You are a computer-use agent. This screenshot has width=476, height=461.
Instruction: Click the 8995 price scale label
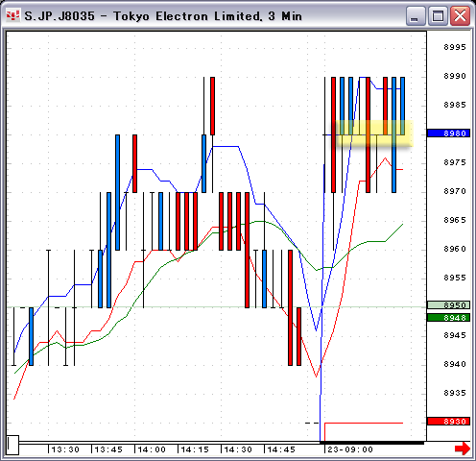point(455,47)
